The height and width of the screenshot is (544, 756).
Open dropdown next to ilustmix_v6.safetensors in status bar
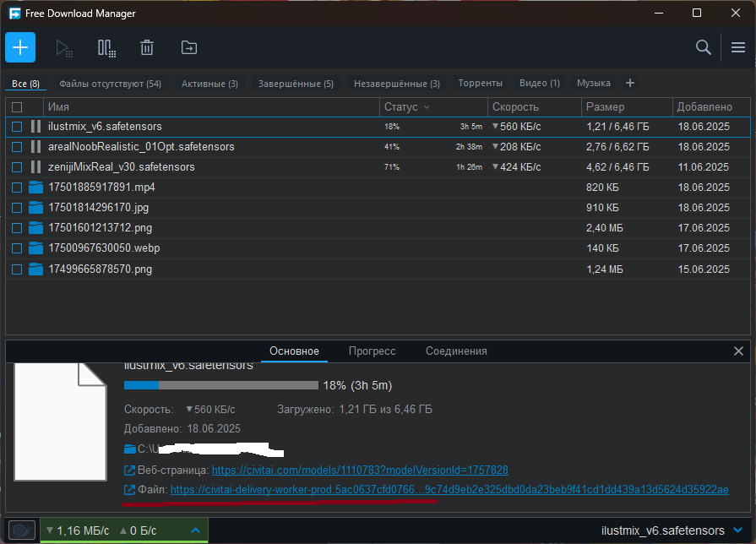[737, 530]
